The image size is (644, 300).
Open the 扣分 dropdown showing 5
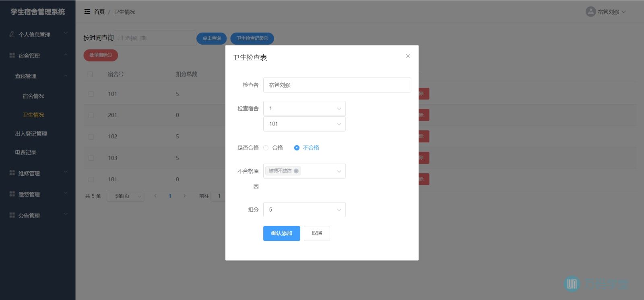(x=304, y=210)
